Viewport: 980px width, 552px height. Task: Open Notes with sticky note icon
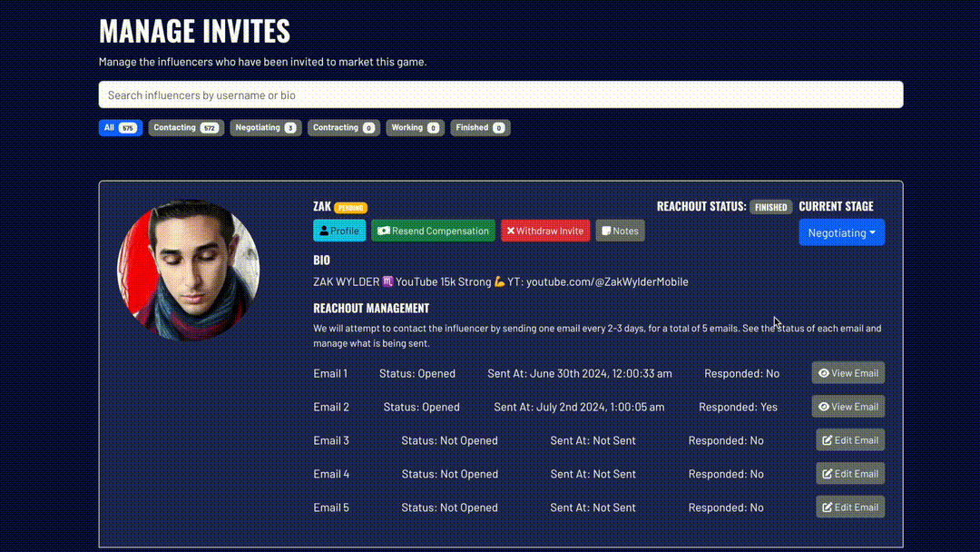[620, 231]
